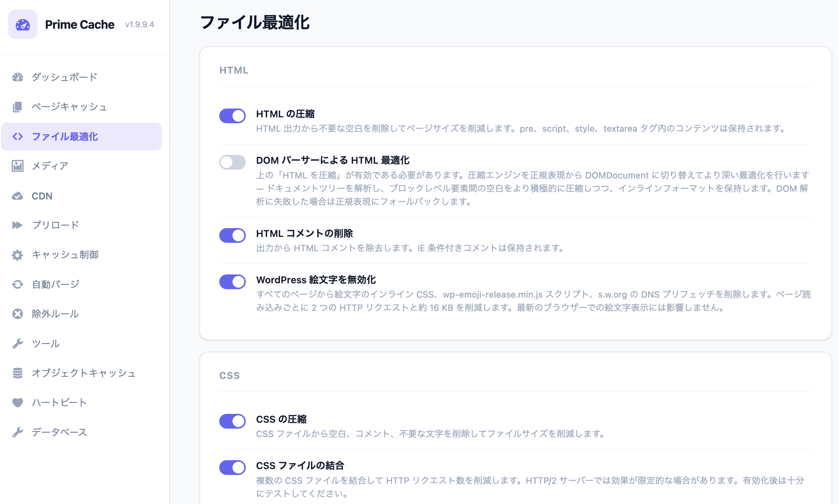Navigate to データベース page
The width and height of the screenshot is (838, 504).
pos(81,432)
